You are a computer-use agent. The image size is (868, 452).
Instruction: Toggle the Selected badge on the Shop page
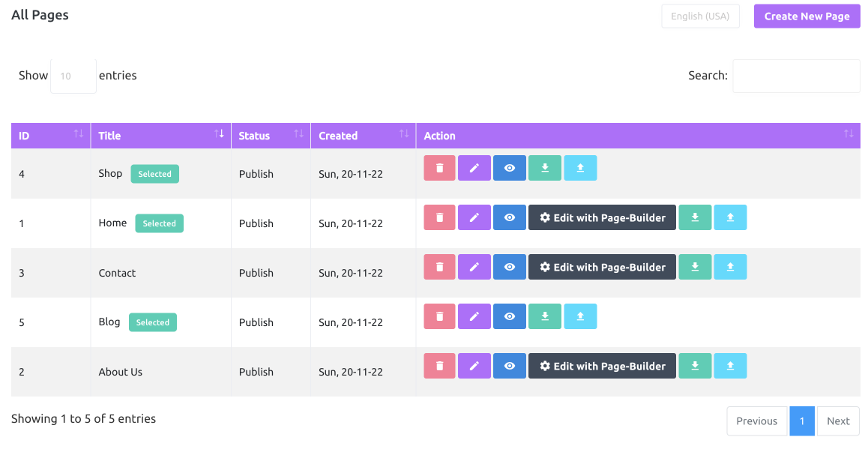tap(154, 173)
